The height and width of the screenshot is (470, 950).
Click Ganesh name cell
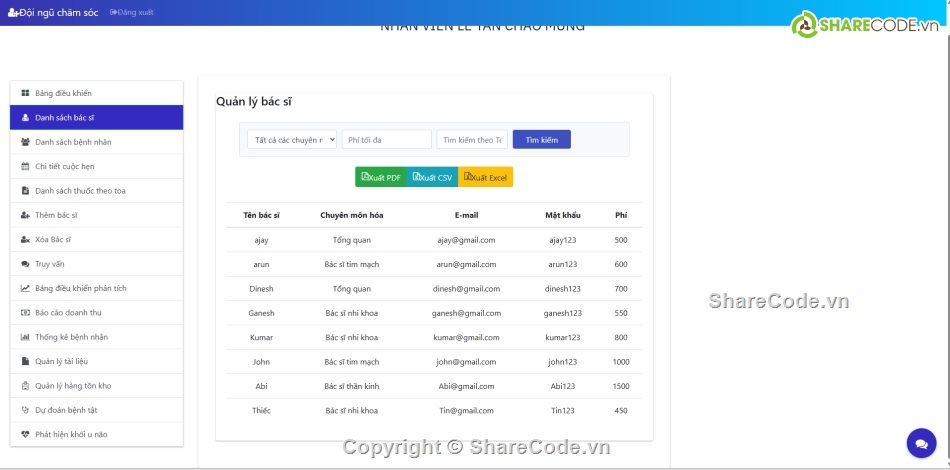click(261, 313)
